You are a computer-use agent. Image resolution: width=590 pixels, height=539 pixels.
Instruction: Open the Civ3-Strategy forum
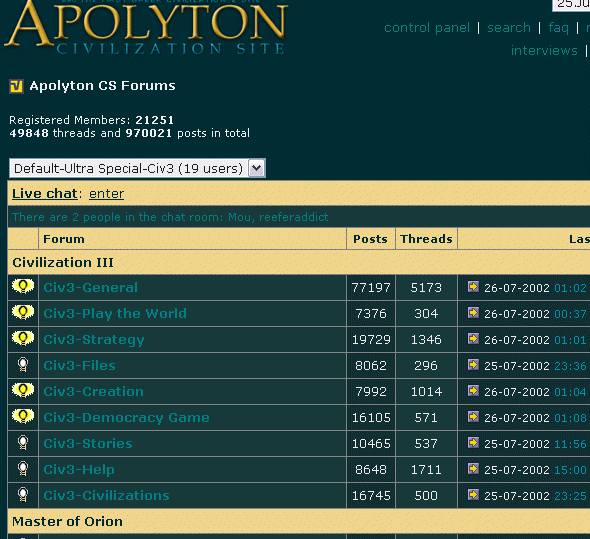pyautogui.click(x=94, y=340)
